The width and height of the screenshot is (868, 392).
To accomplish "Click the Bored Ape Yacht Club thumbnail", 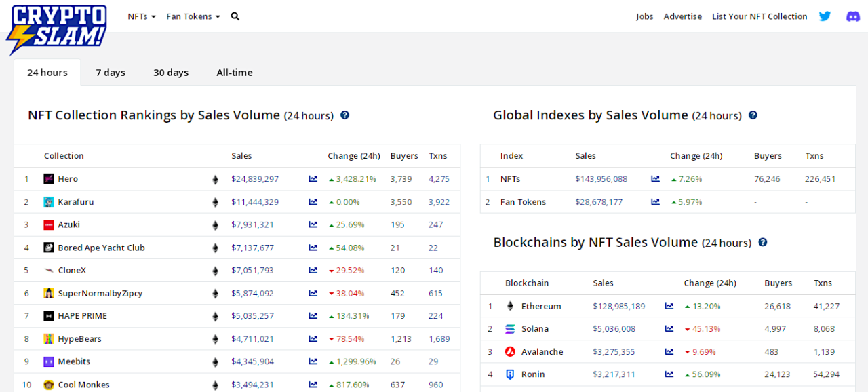I will click(x=49, y=247).
